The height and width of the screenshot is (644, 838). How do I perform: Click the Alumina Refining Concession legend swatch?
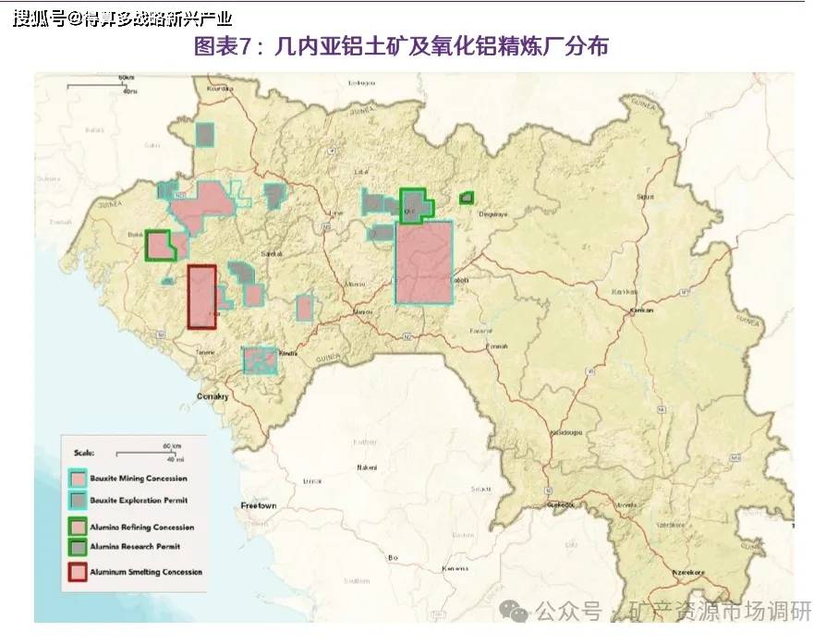(79, 527)
